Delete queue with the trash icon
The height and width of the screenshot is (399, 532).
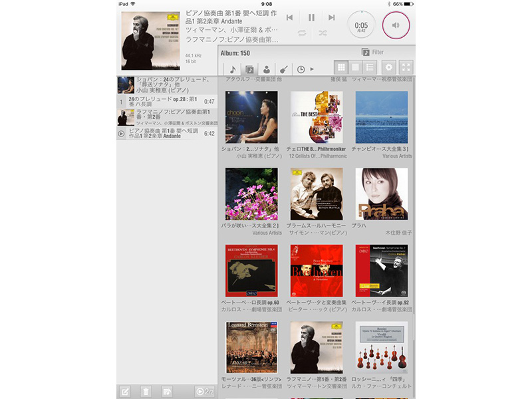click(x=146, y=392)
